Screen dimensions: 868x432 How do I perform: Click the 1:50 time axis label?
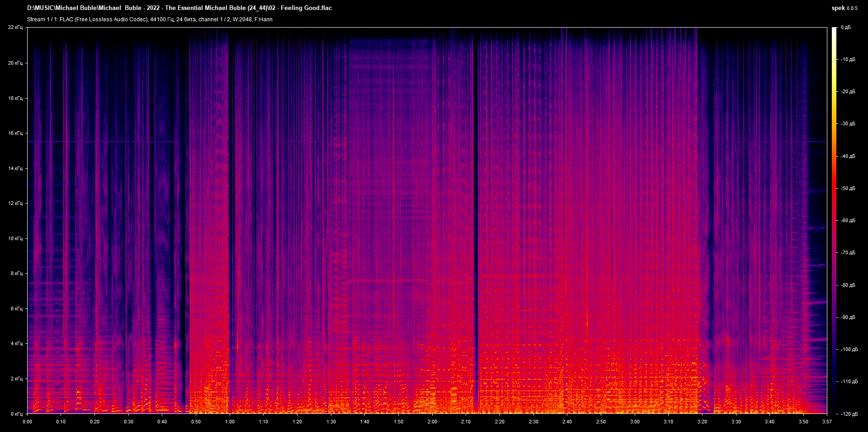[x=399, y=422]
